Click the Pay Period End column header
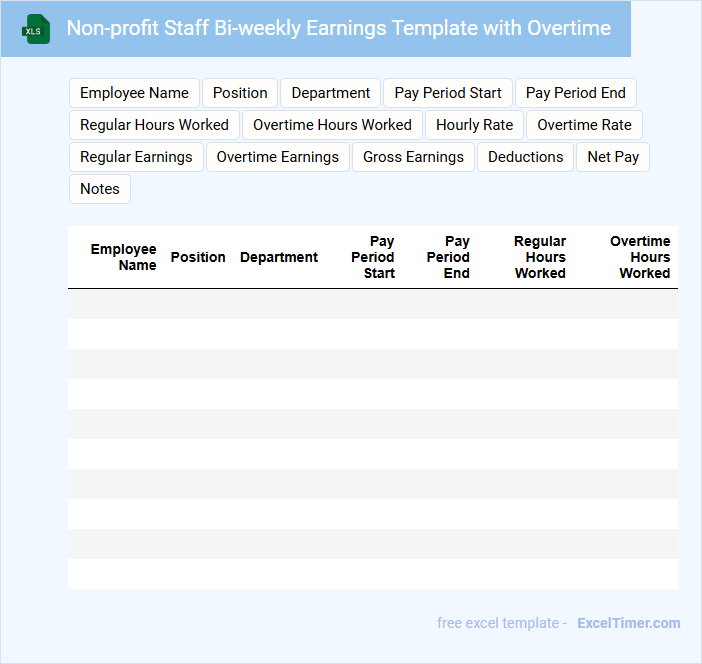Viewport: 702px width, 664px height. coord(448,257)
